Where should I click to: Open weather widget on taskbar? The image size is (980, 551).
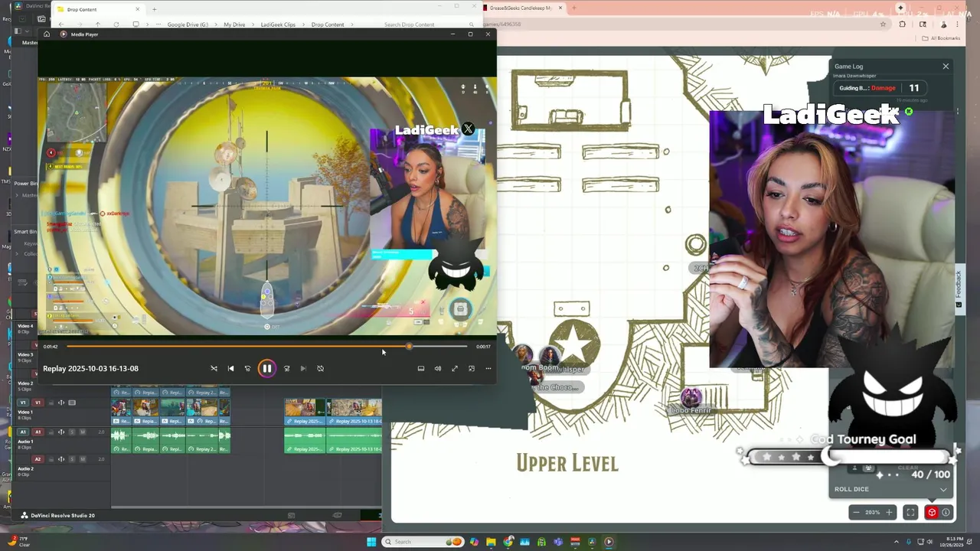pos(19,541)
